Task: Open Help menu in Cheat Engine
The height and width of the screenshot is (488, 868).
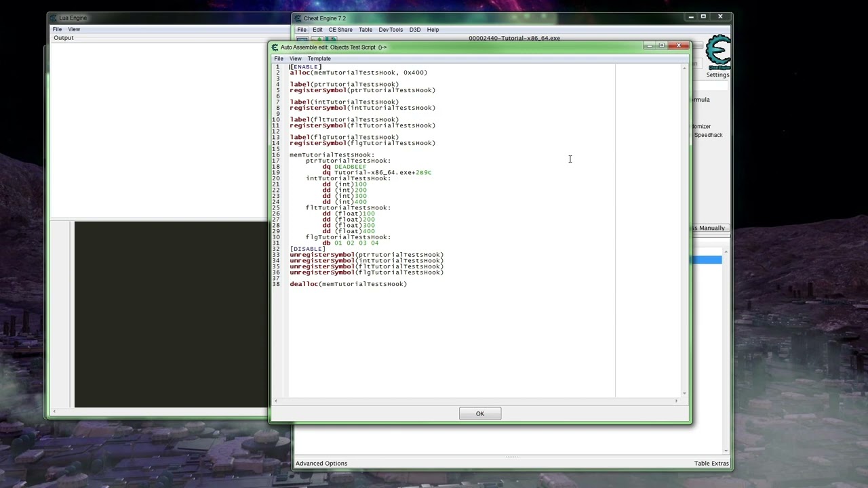Action: (x=433, y=30)
